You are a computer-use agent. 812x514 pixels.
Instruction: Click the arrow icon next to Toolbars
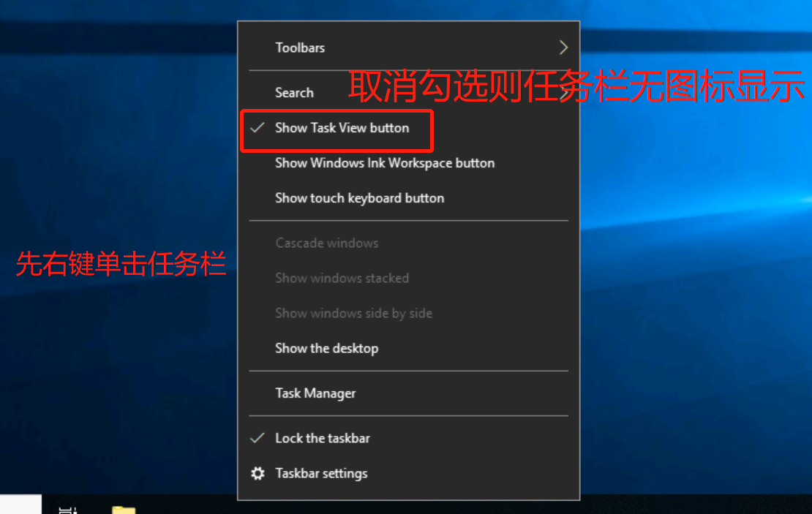click(563, 47)
